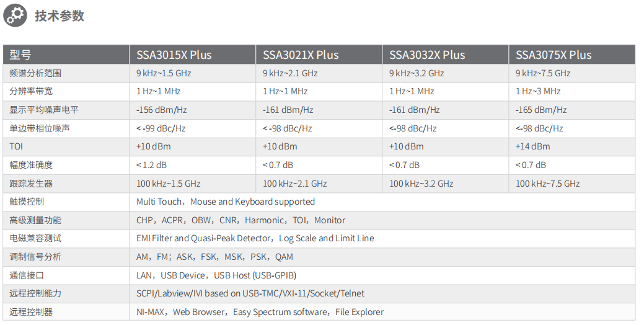Select the SSA3015X Plus column header
This screenshot has height=325, width=644.
pyautogui.click(x=174, y=55)
